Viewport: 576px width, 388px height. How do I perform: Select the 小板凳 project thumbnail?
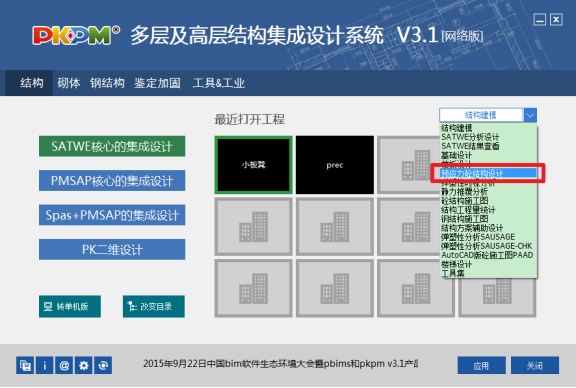coord(253,165)
